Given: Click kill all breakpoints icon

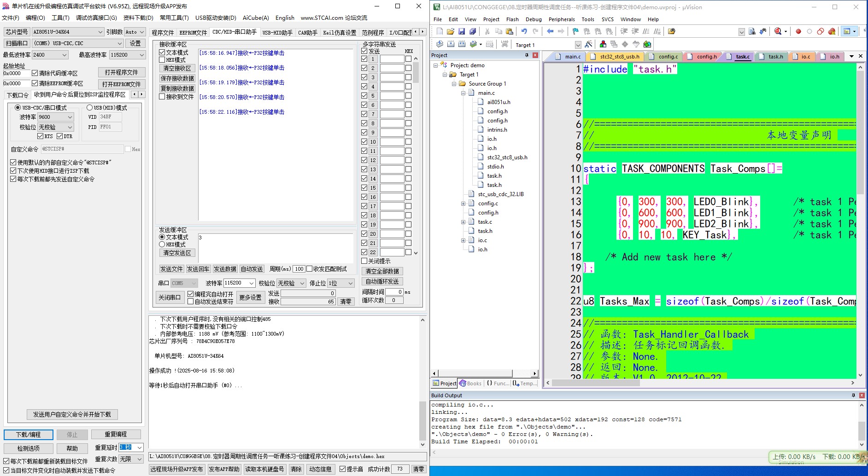Looking at the screenshot, I should click(832, 31).
